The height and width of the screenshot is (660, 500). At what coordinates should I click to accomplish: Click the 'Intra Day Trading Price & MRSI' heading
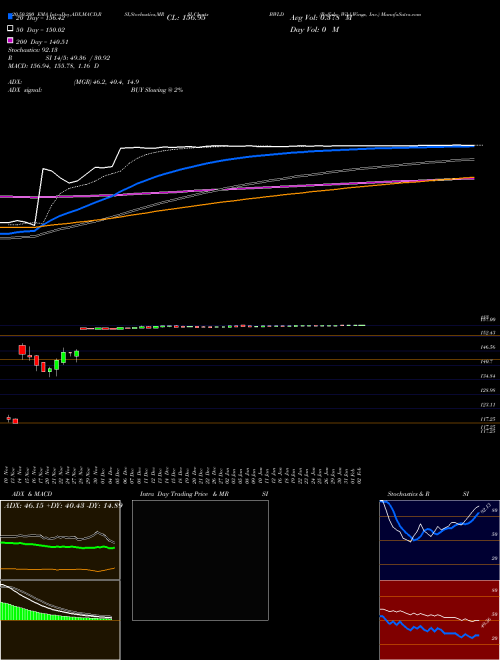pos(204,494)
